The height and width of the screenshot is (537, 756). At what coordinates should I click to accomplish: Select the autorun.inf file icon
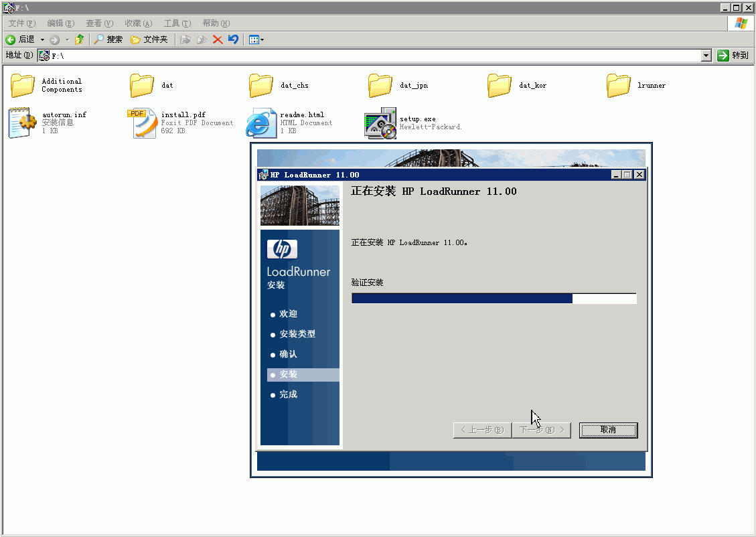[x=22, y=123]
